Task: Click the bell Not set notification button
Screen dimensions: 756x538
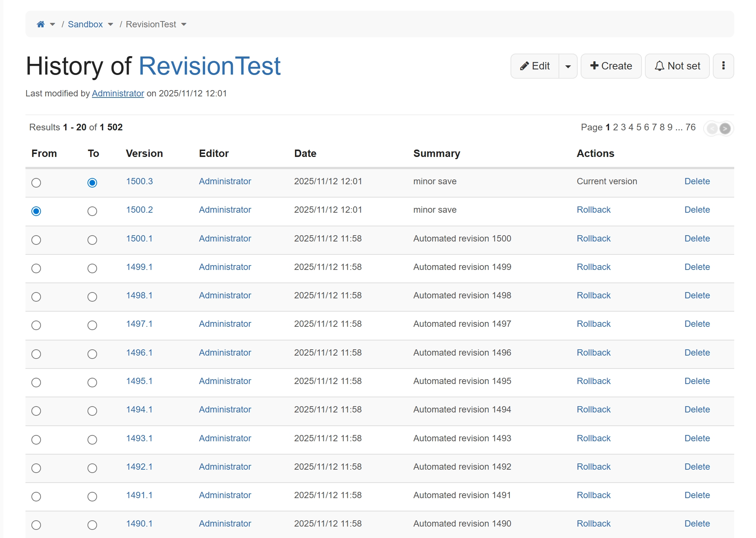Action: tap(677, 66)
